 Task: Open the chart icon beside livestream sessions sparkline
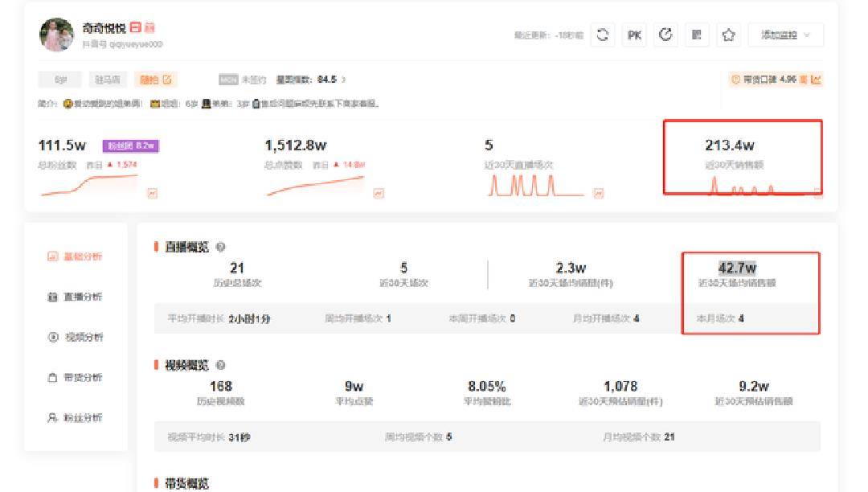(x=599, y=193)
